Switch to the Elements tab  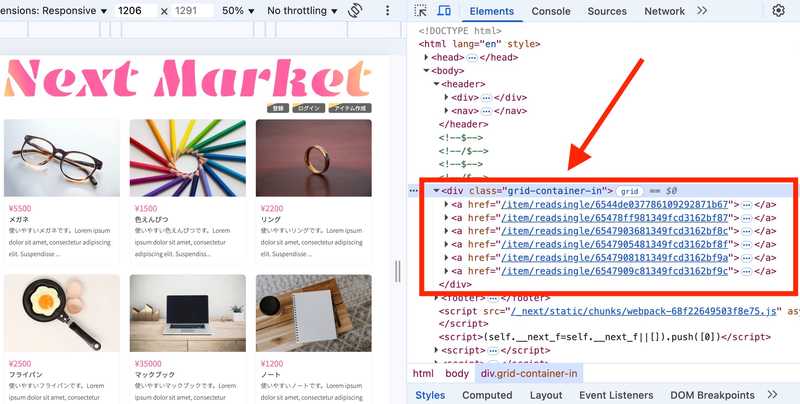[x=491, y=11]
